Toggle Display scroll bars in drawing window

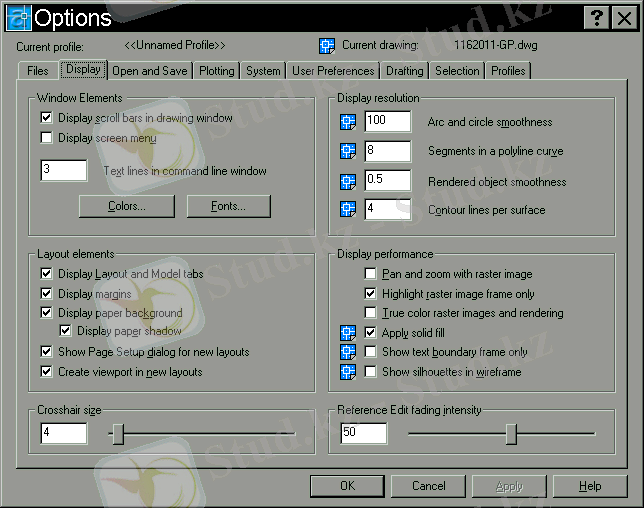click(46, 118)
